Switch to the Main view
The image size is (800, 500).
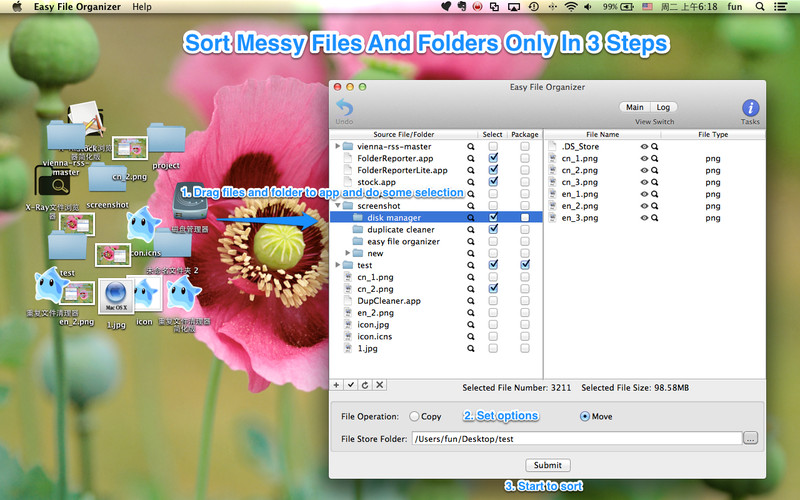point(635,107)
